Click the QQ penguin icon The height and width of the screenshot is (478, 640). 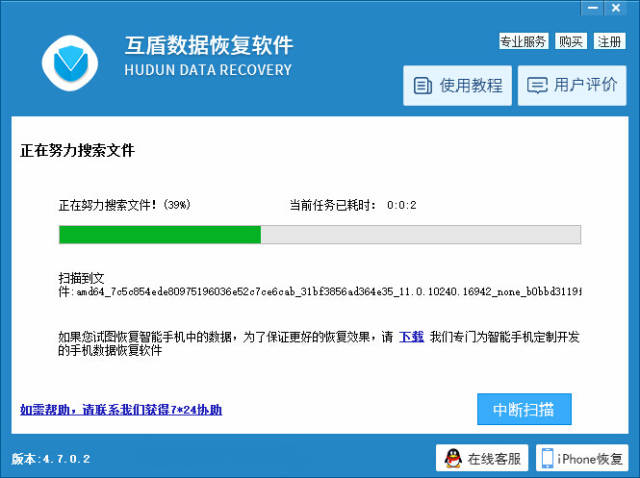[x=453, y=458]
